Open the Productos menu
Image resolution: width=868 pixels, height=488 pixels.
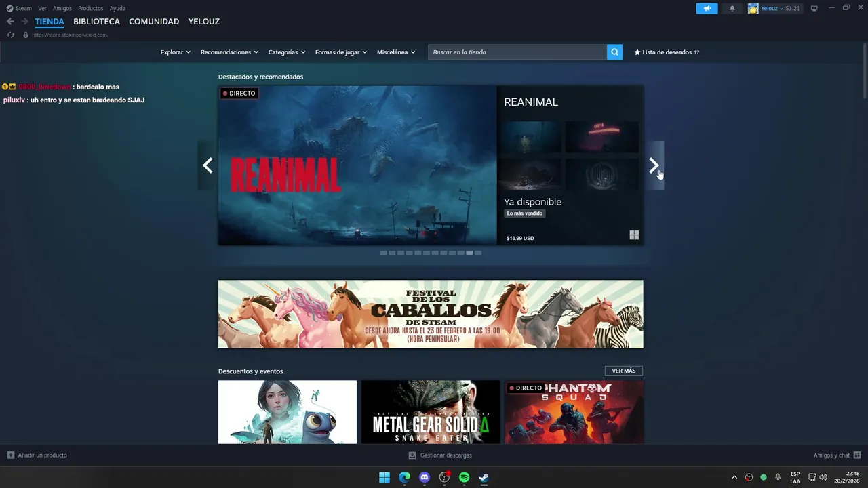[x=91, y=8]
